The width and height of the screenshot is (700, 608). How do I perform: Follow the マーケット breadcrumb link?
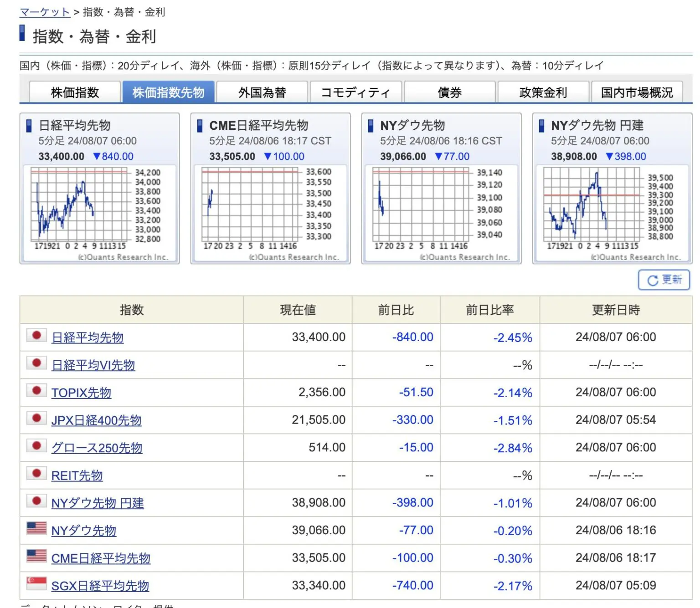[45, 12]
